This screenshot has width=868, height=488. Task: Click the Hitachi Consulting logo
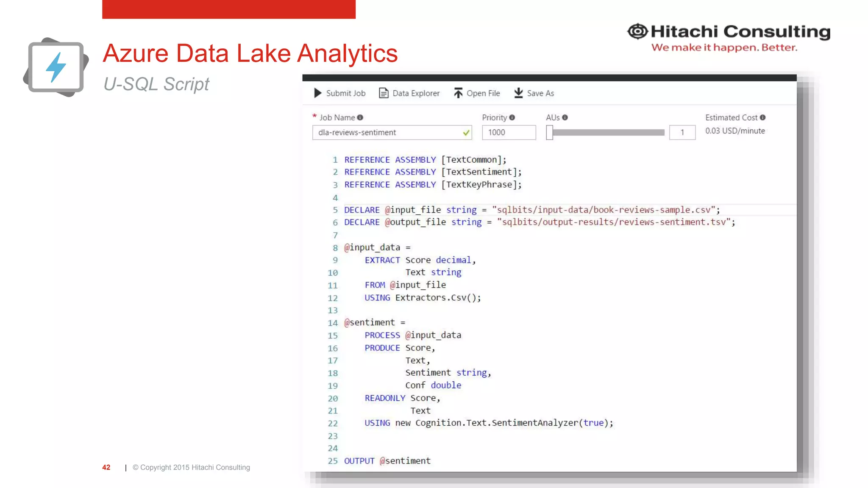[x=729, y=38]
